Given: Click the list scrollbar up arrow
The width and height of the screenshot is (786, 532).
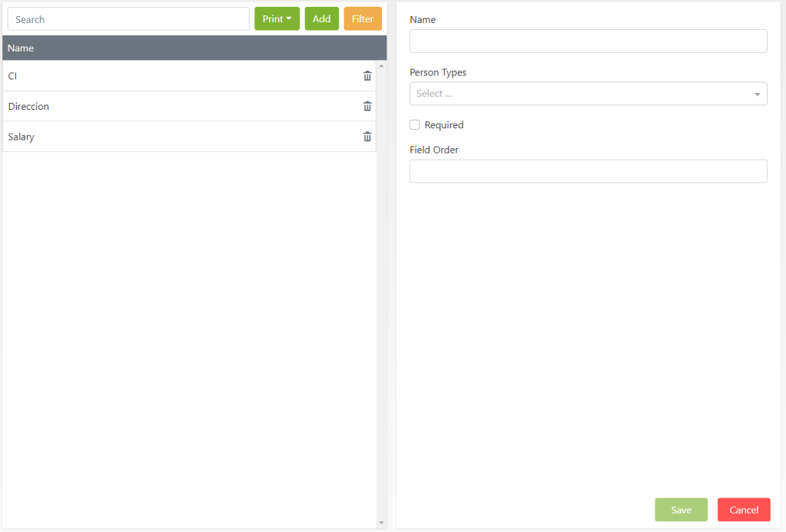Looking at the screenshot, I should pyautogui.click(x=382, y=66).
